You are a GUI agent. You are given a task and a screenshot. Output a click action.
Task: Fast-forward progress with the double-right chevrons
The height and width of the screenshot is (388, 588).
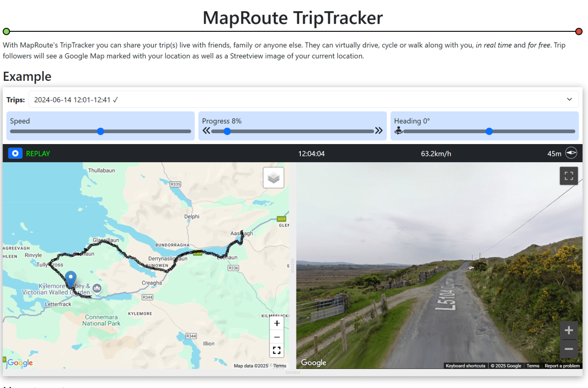click(379, 131)
